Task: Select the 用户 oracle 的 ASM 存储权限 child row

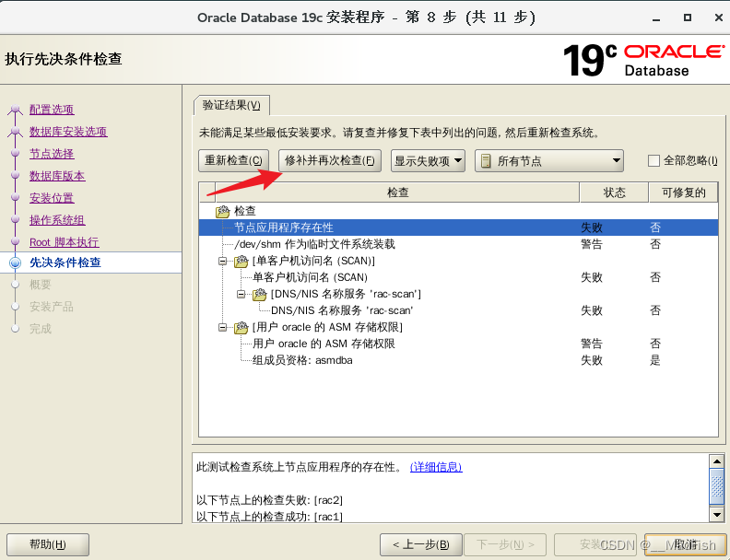Action: (459, 344)
